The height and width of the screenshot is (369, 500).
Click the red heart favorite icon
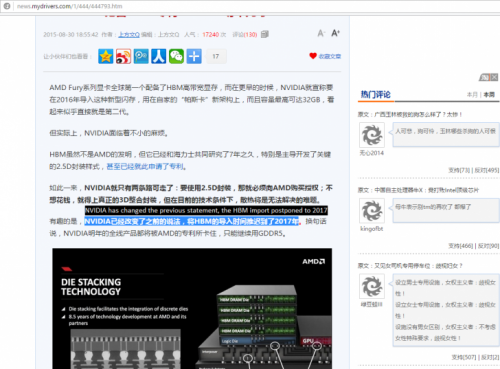pyautogui.click(x=313, y=56)
